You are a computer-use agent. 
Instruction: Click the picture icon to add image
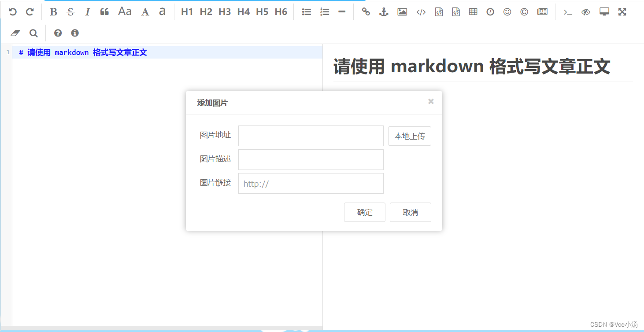tap(402, 12)
